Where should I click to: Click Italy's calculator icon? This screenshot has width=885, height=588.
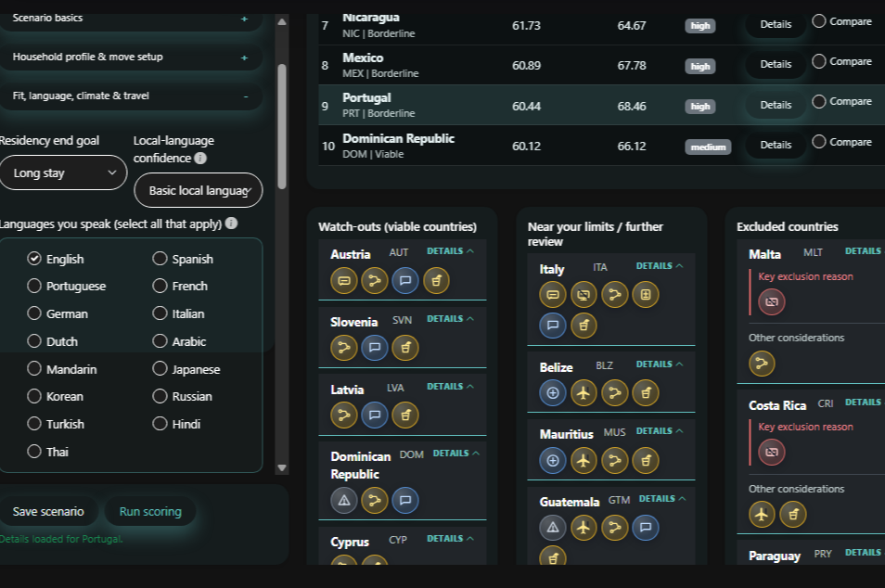click(646, 295)
